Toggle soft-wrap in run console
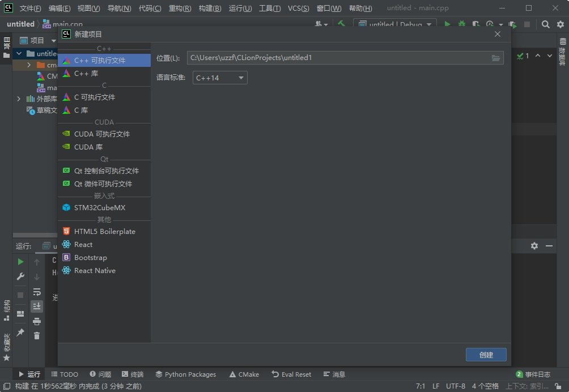This screenshot has width=569, height=392. (37, 292)
